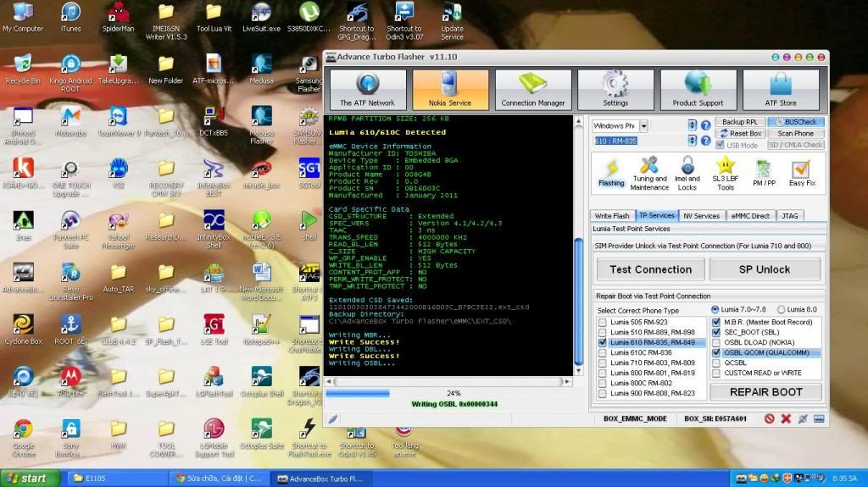Open the ATF Store
The width and height of the screenshot is (868, 487).
781,90
